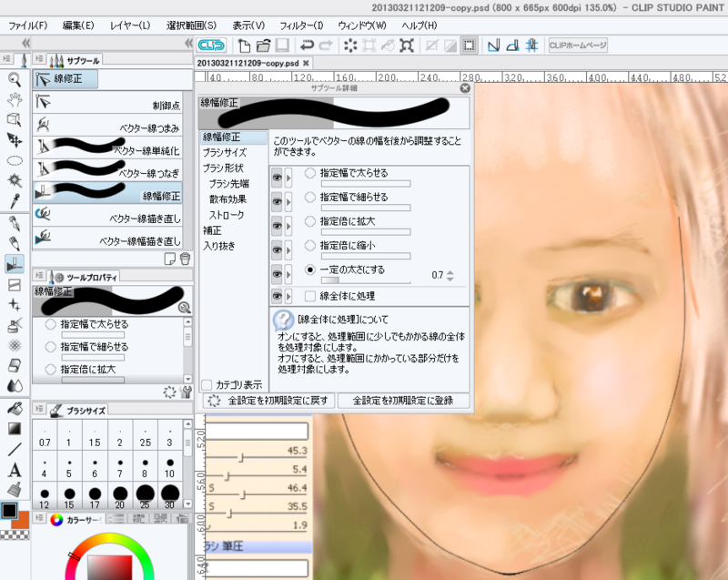This screenshot has height=580, width=728.
Task: Choose brush size 10 preset
Action: 169,468
